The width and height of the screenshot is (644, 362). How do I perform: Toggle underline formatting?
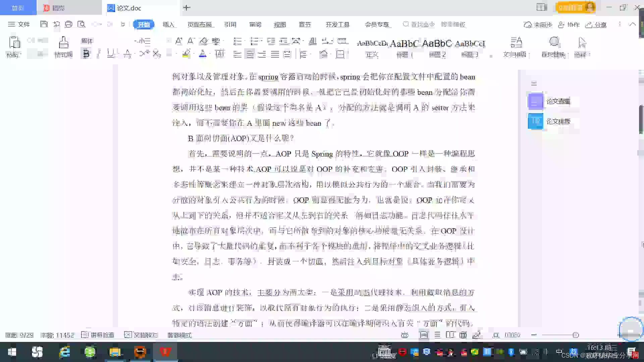(110, 54)
